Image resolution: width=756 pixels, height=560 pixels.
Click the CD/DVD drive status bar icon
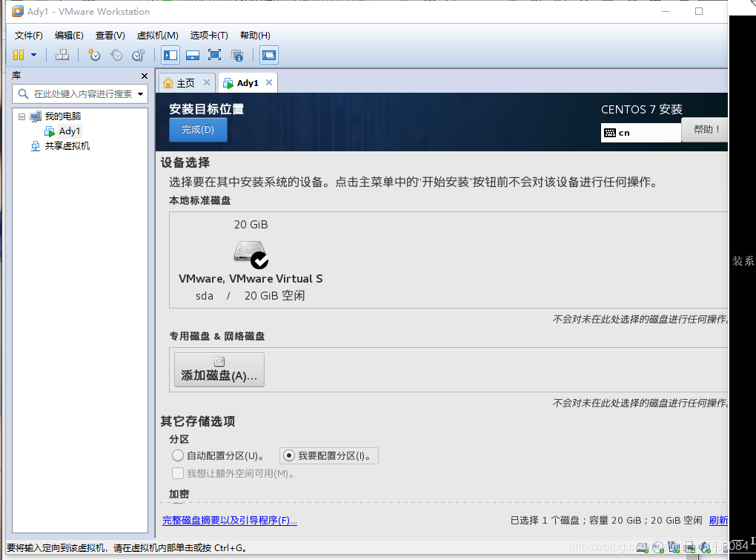tap(658, 547)
